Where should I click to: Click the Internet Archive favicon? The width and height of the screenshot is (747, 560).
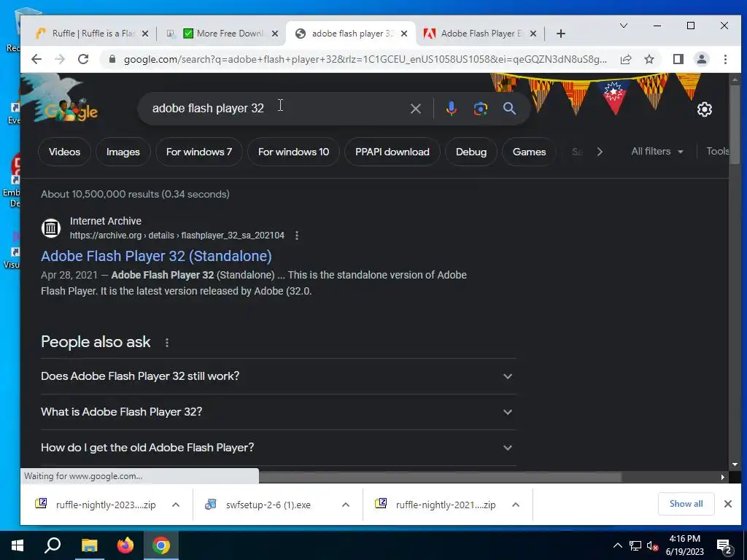point(51,228)
